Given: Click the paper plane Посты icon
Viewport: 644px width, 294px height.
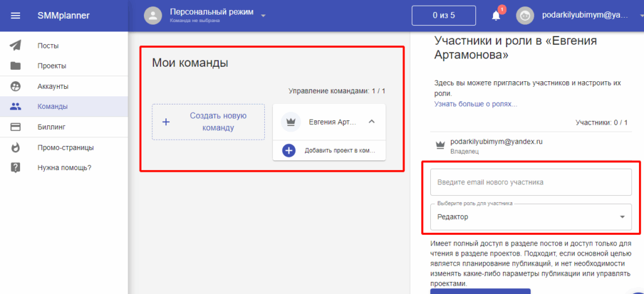Looking at the screenshot, I should pos(15,45).
